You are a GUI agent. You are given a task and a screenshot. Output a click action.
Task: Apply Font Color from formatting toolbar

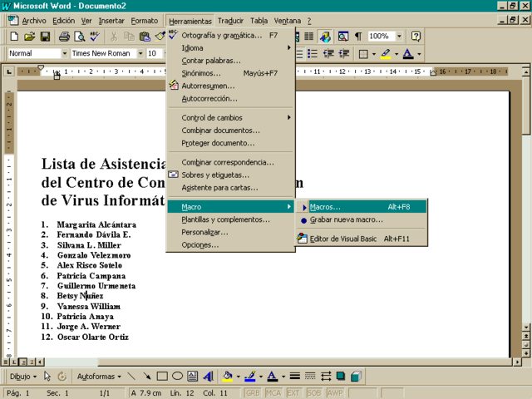pyautogui.click(x=408, y=54)
